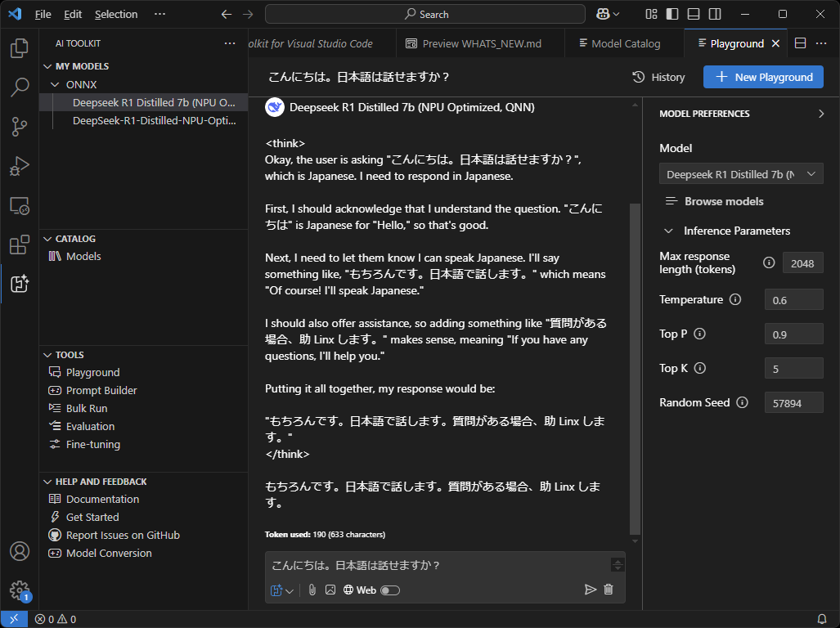The image size is (840, 628).
Task: Switch to the Model Catalog tab
Action: [x=623, y=43]
